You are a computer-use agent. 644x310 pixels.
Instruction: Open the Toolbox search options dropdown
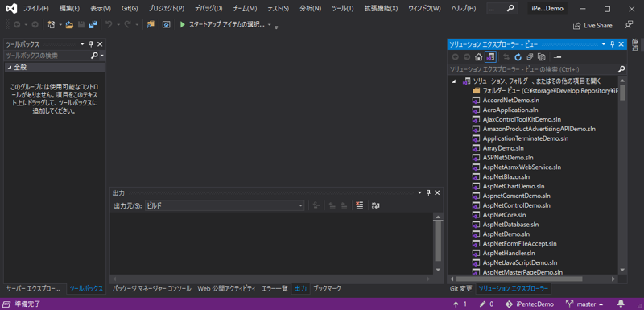point(101,55)
